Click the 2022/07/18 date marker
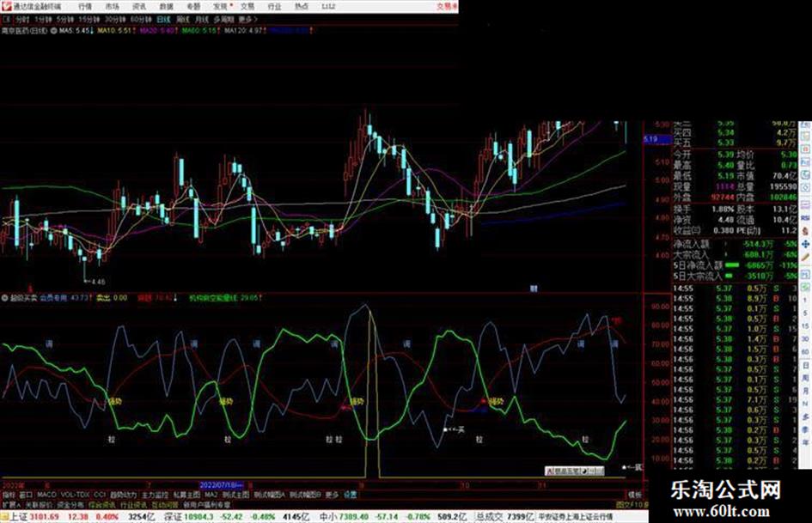The height and width of the screenshot is (523, 812). coord(221,486)
